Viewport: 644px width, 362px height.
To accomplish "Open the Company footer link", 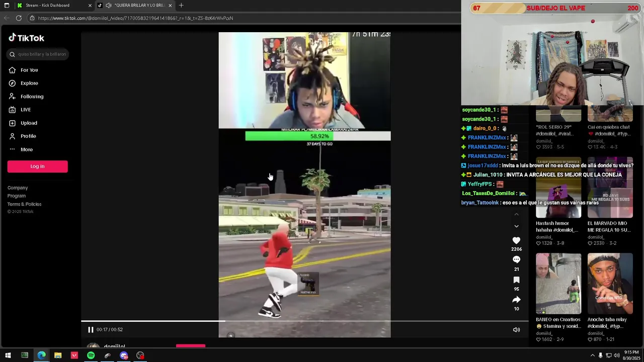I will [18, 188].
